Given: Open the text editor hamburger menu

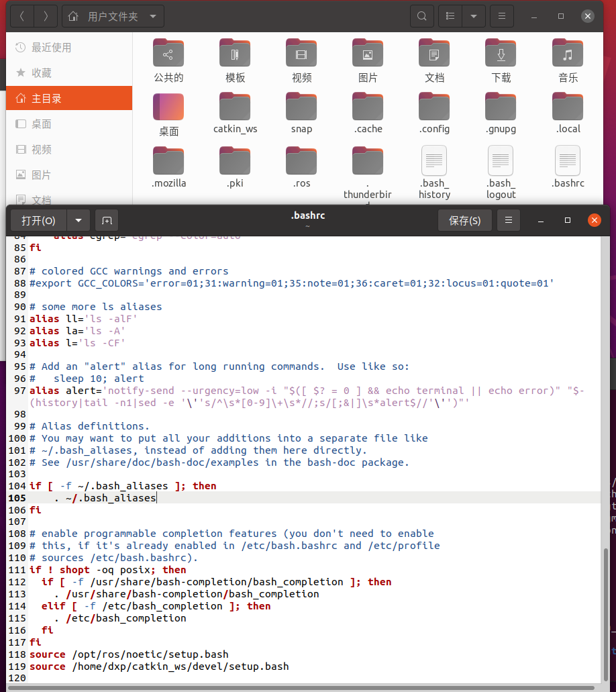Looking at the screenshot, I should tap(509, 220).
